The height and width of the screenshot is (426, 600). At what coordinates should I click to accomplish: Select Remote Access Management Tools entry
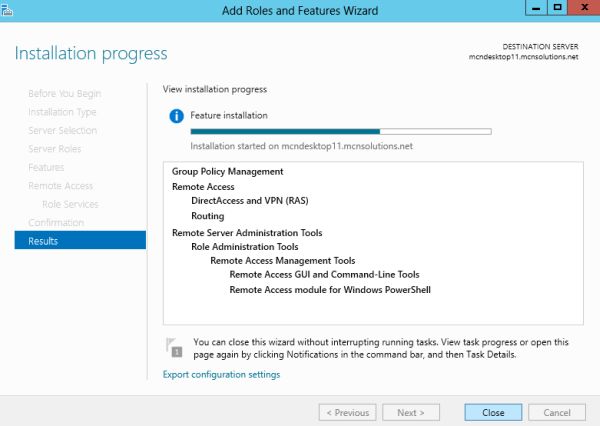pos(282,261)
